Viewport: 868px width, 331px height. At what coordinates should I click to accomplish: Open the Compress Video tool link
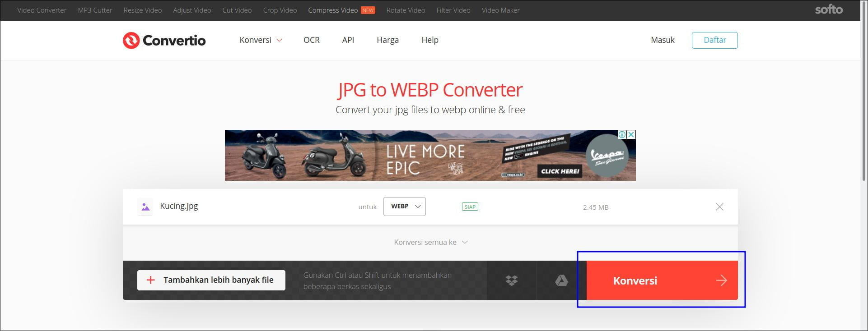[333, 10]
